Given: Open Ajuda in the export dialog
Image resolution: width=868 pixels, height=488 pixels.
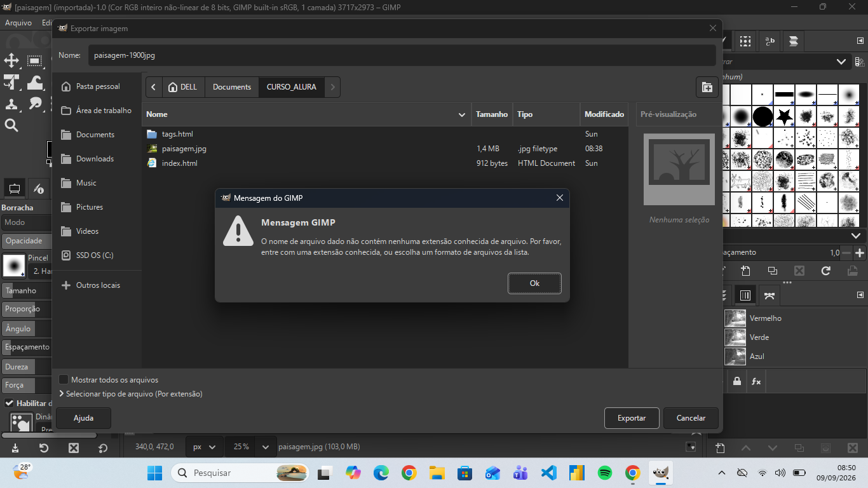Looking at the screenshot, I should 83,418.
